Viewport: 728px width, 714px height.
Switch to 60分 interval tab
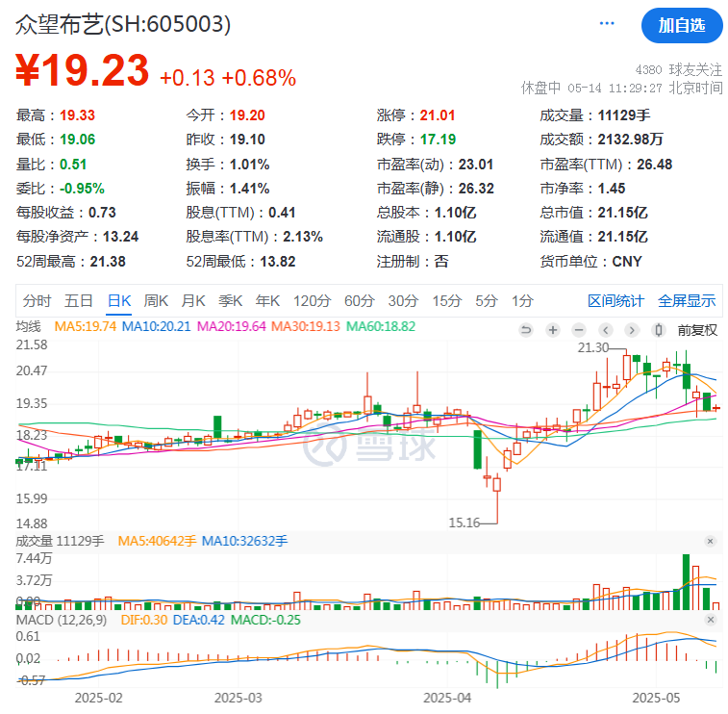coord(360,301)
